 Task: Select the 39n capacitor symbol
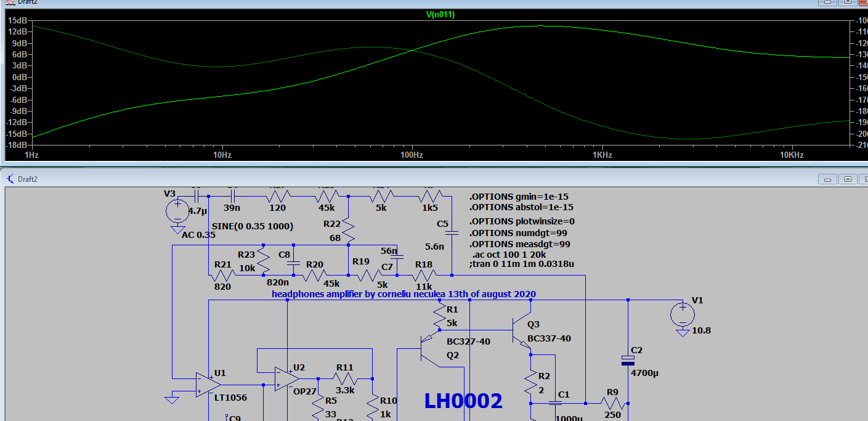click(233, 196)
